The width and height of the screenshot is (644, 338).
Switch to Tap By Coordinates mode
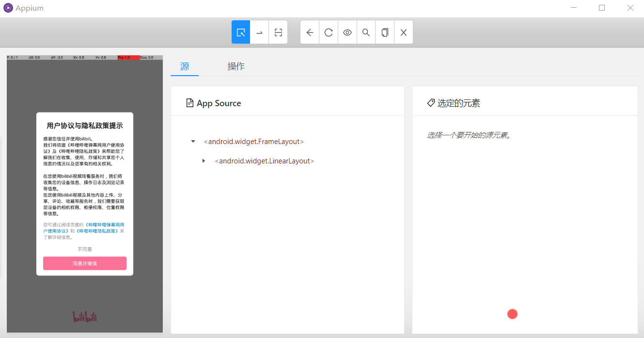coord(278,32)
